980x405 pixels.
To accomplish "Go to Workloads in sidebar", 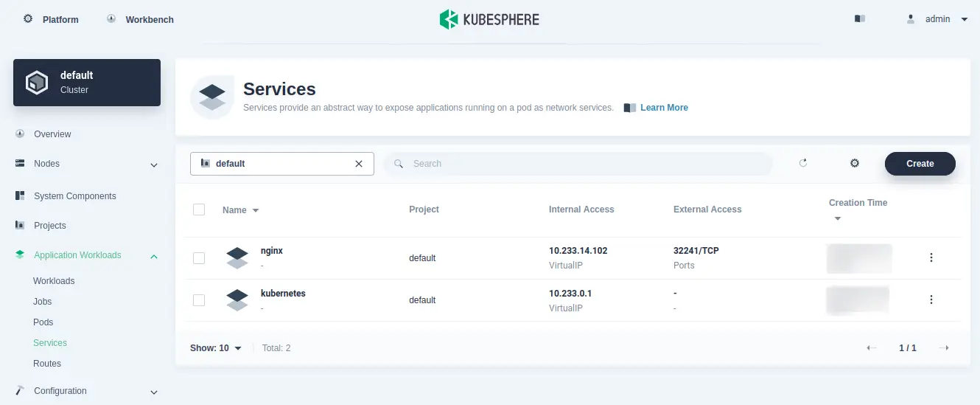I will (x=54, y=281).
